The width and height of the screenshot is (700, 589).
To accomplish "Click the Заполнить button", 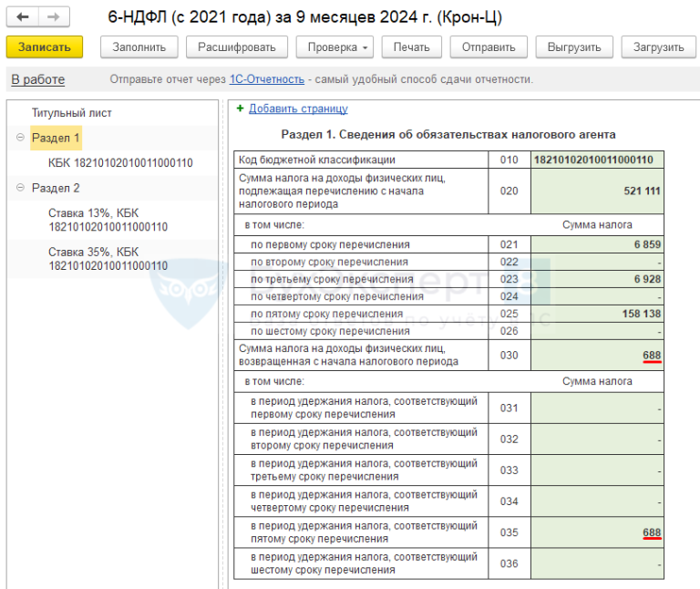I will click(139, 47).
